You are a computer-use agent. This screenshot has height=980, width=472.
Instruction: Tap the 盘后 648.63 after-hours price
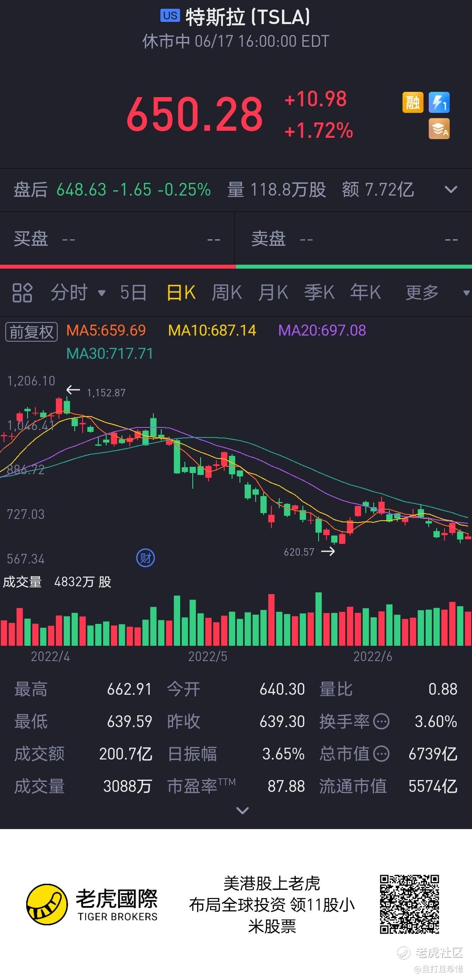pyautogui.click(x=81, y=190)
